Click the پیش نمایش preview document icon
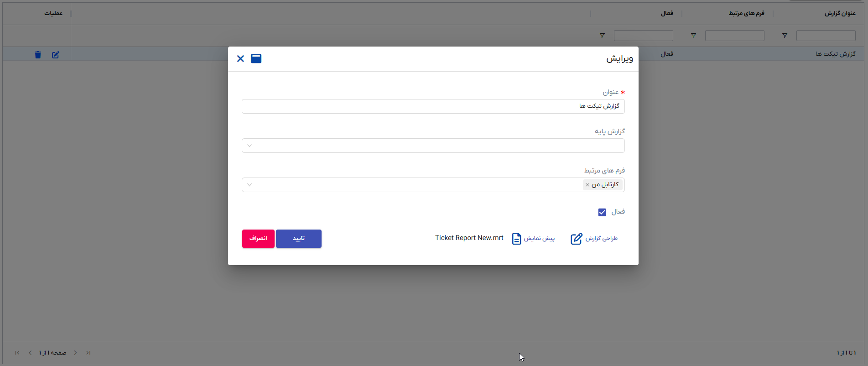This screenshot has height=366, width=868. tap(516, 239)
